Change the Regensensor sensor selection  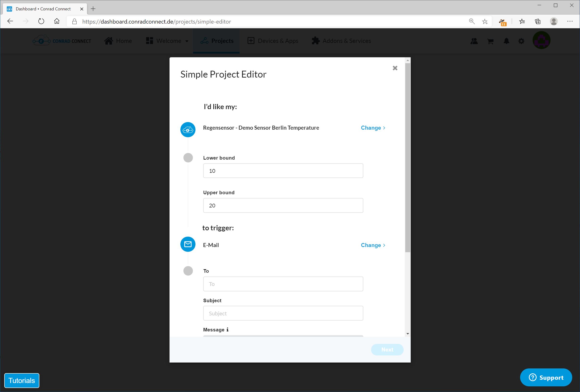[373, 128]
